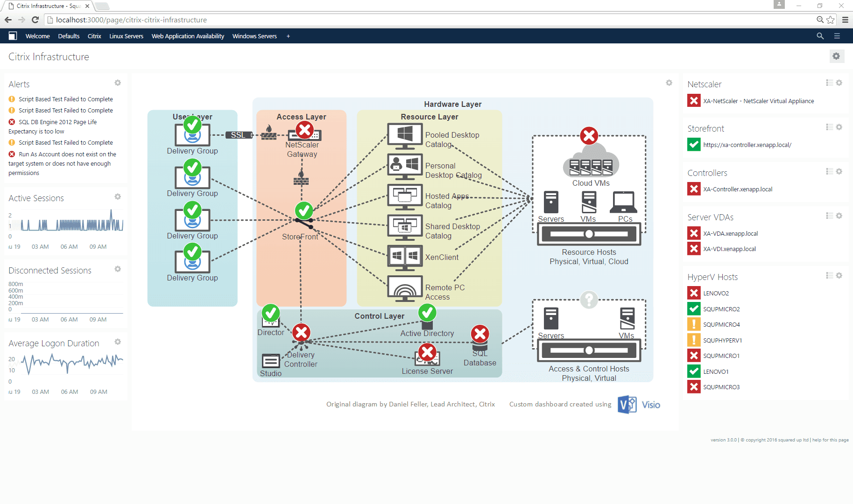The height and width of the screenshot is (504, 853).
Task: Click the Cloud VMs critical status icon
Action: [x=589, y=136]
